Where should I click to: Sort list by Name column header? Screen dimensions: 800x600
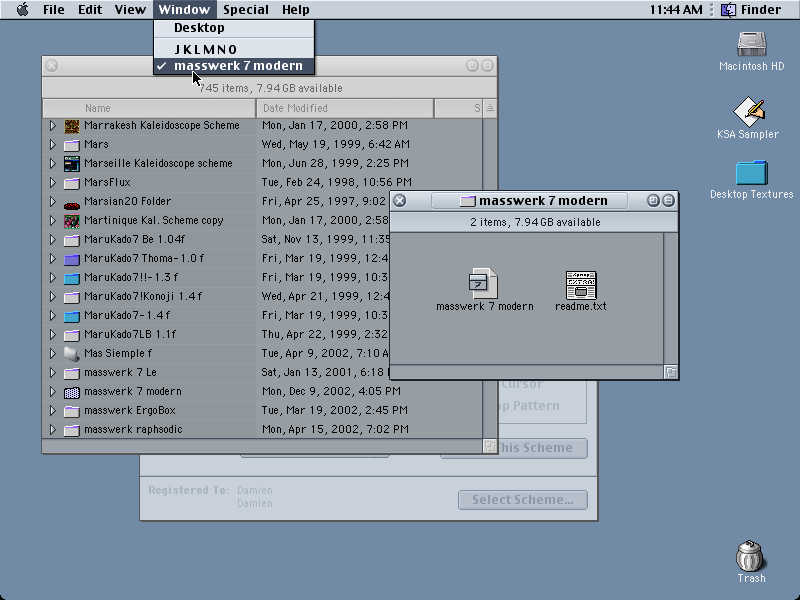click(149, 108)
